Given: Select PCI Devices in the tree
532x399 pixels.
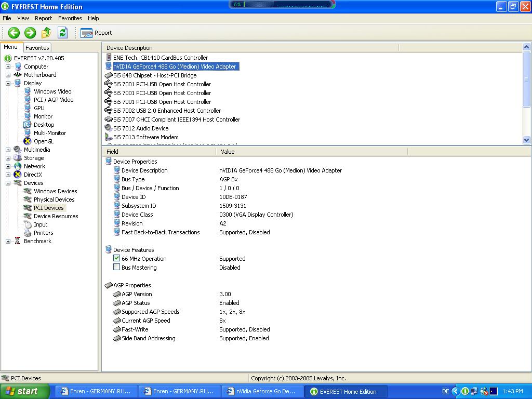Looking at the screenshot, I should click(x=48, y=208).
